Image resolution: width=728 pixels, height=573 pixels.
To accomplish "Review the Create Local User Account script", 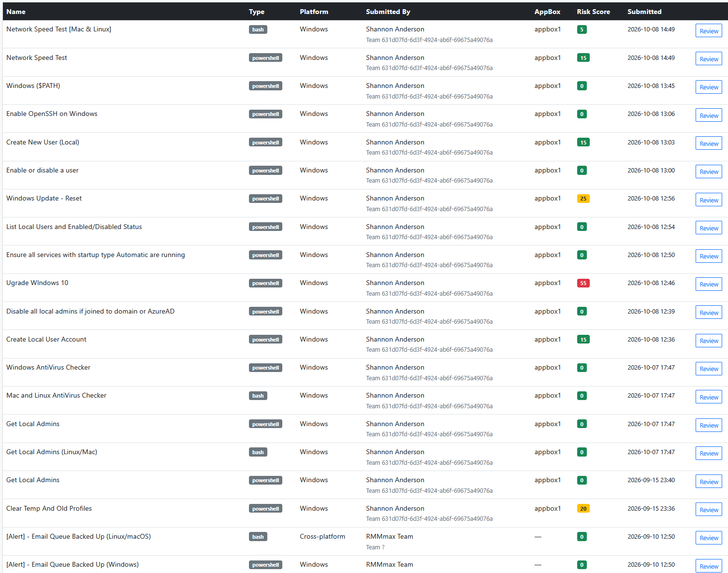I will (x=709, y=341).
